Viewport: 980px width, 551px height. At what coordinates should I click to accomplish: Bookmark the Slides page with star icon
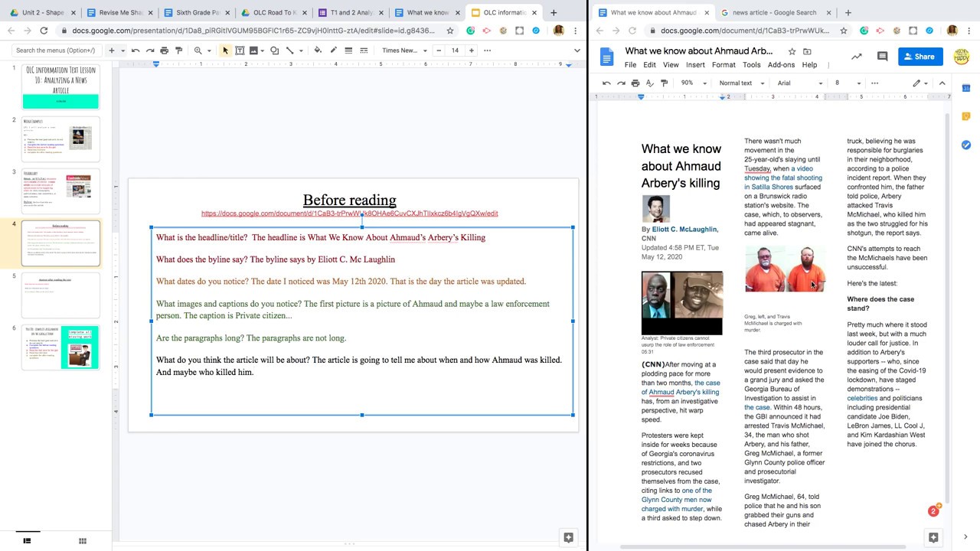[450, 31]
